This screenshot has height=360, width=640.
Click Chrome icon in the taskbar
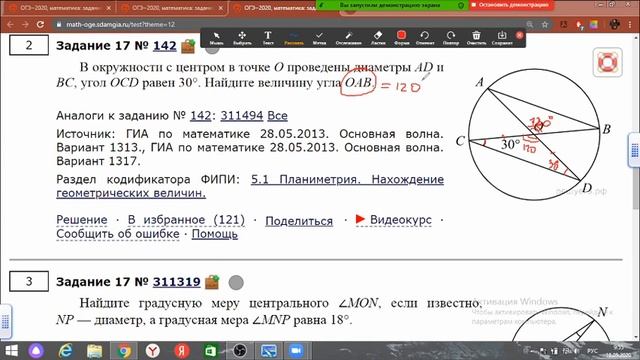(x=124, y=351)
